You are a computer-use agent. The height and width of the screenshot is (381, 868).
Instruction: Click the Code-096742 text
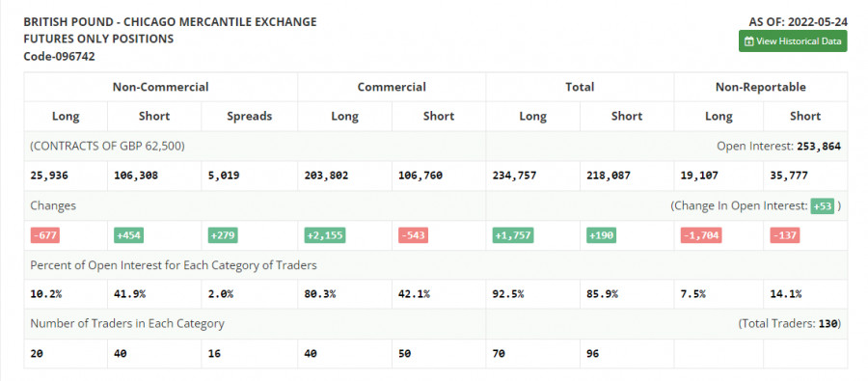[x=59, y=57]
